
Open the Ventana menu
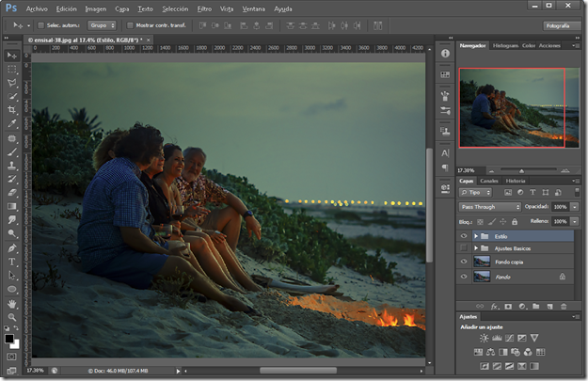(253, 8)
